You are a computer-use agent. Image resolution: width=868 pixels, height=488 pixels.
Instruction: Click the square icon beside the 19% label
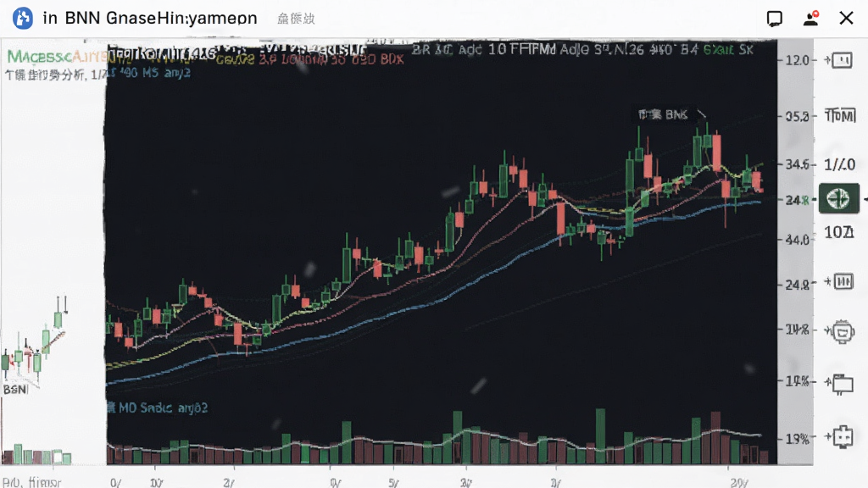click(x=843, y=436)
